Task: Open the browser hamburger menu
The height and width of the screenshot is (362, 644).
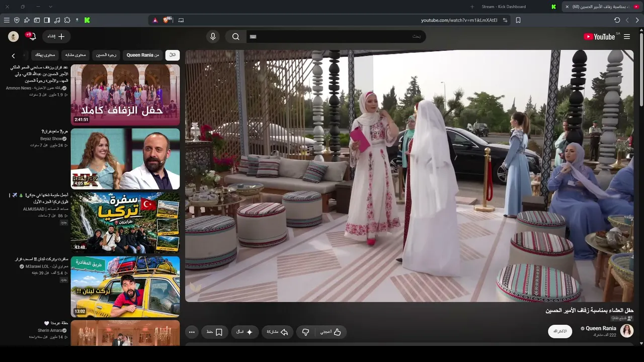Action: tap(7, 20)
